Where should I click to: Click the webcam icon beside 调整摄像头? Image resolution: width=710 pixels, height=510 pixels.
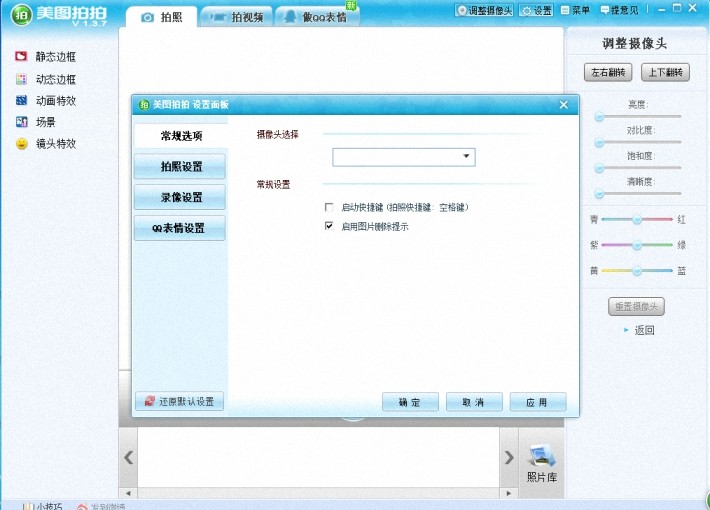coord(461,10)
